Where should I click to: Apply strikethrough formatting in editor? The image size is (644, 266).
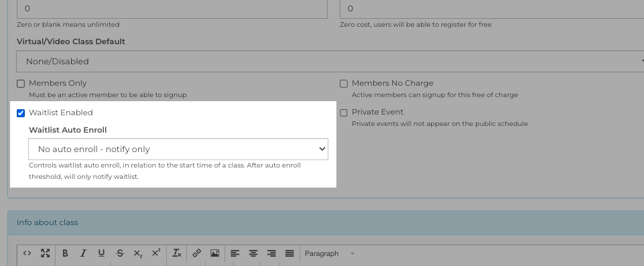pyautogui.click(x=119, y=253)
